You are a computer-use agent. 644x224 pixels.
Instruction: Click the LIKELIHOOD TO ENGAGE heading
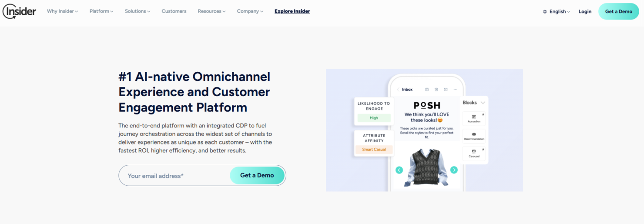pos(374,106)
